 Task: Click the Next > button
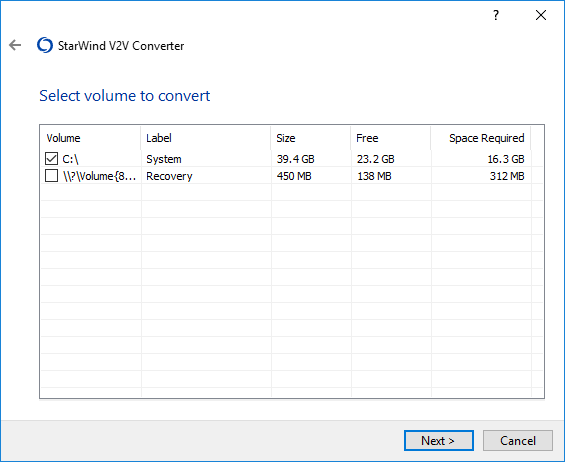[x=439, y=440]
